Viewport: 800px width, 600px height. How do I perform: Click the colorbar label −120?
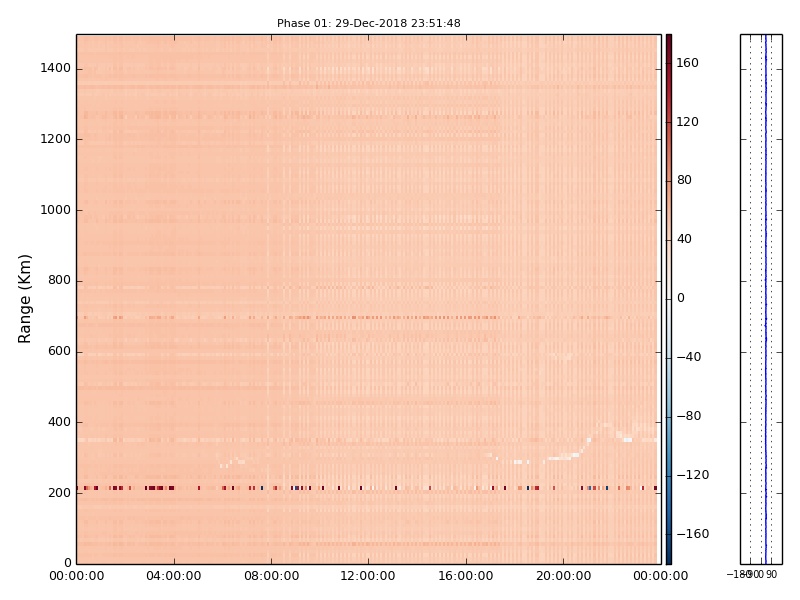[x=692, y=475]
